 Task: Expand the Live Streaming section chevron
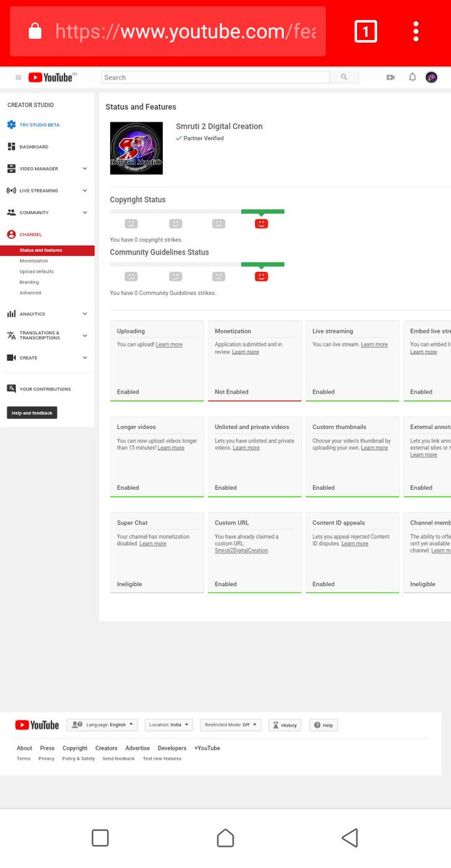pyautogui.click(x=85, y=191)
